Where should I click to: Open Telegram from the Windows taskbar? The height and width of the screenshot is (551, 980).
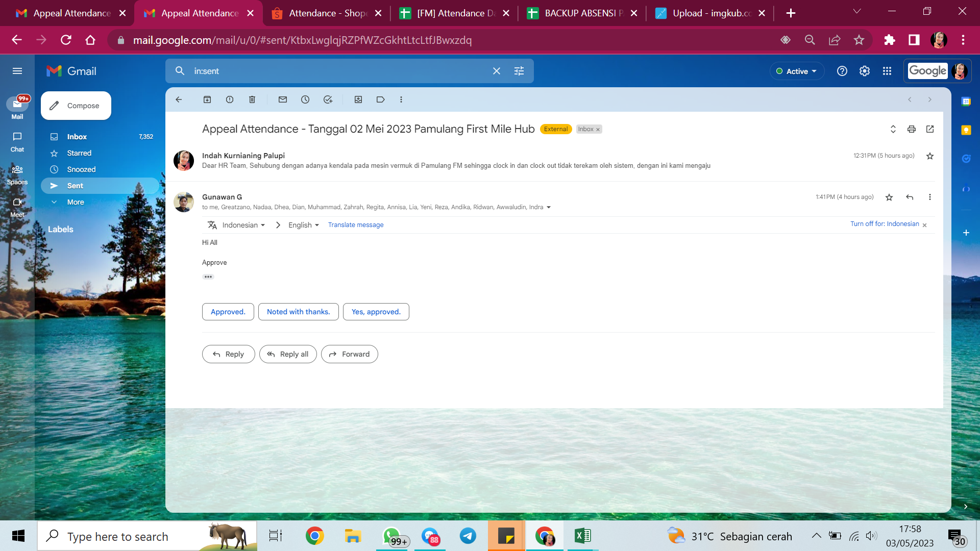468,536
